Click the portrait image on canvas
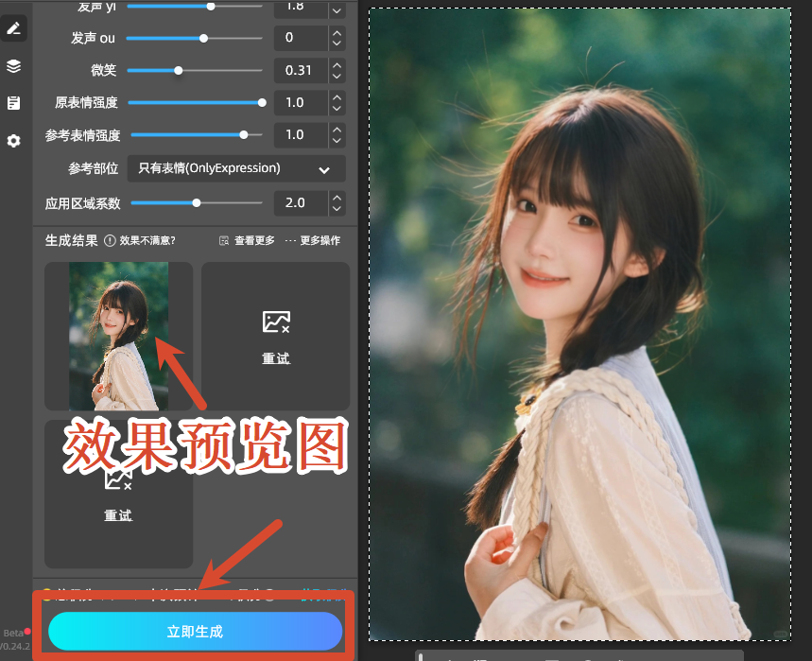 (x=580, y=324)
